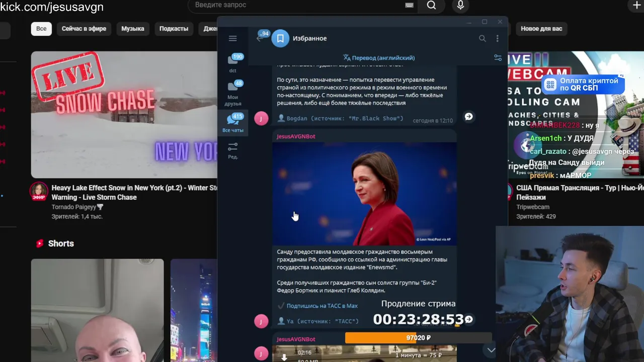Open Избранное bookmark avatar

[280, 38]
